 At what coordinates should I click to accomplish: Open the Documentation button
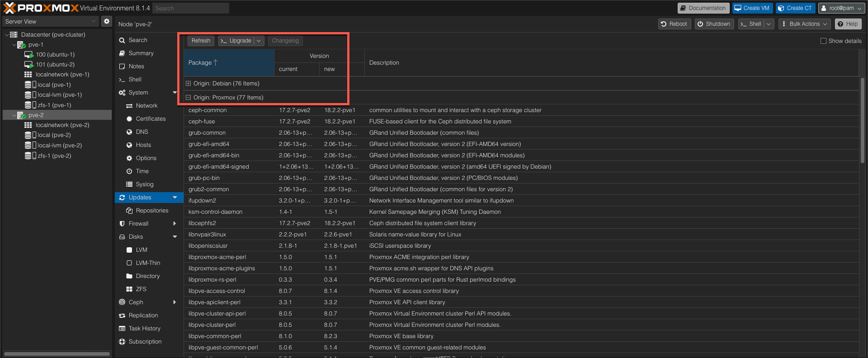(x=703, y=8)
